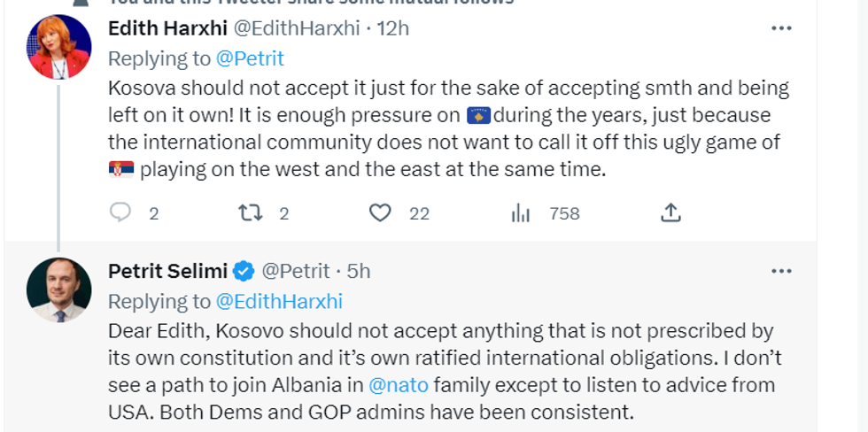The image size is (868, 432).
Task: Click the 12h timestamp on Edith's tweet
Action: click(x=393, y=28)
